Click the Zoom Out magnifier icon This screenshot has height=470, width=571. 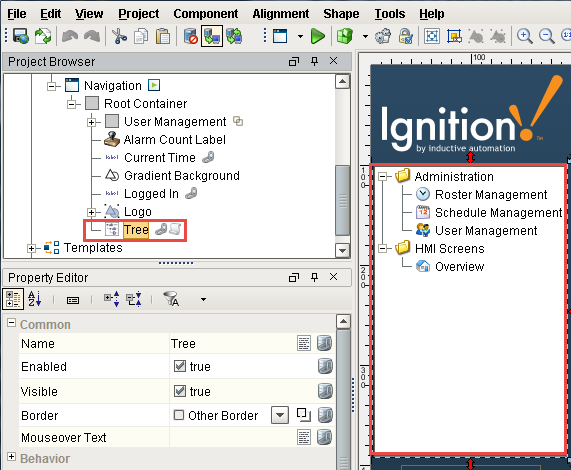(547, 36)
